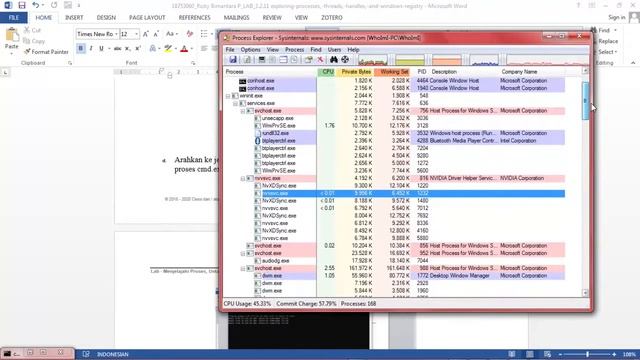The width and height of the screenshot is (640, 360).
Task: Click red X Kill Process icon
Action: coord(320,60)
